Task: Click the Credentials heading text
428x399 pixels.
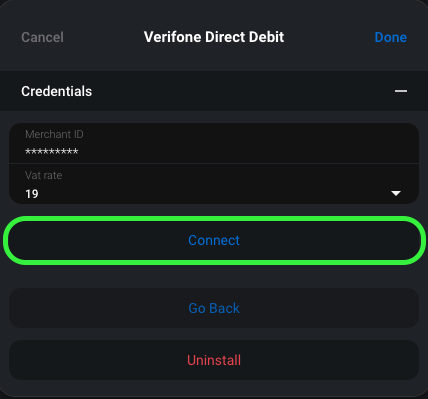Action: [57, 91]
